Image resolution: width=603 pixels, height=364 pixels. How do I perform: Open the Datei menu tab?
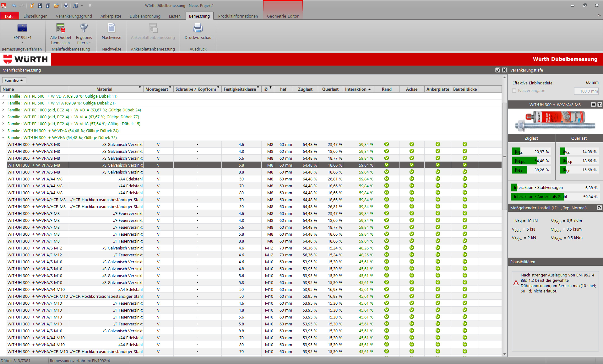click(x=10, y=16)
